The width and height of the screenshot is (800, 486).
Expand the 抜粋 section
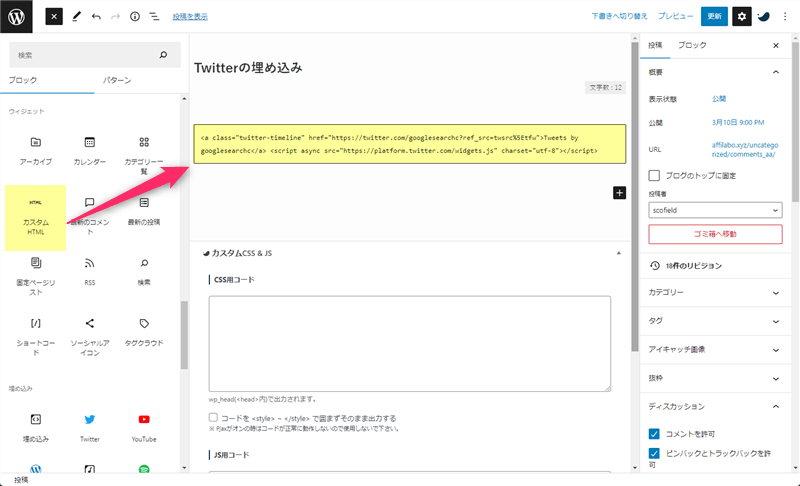click(x=715, y=378)
